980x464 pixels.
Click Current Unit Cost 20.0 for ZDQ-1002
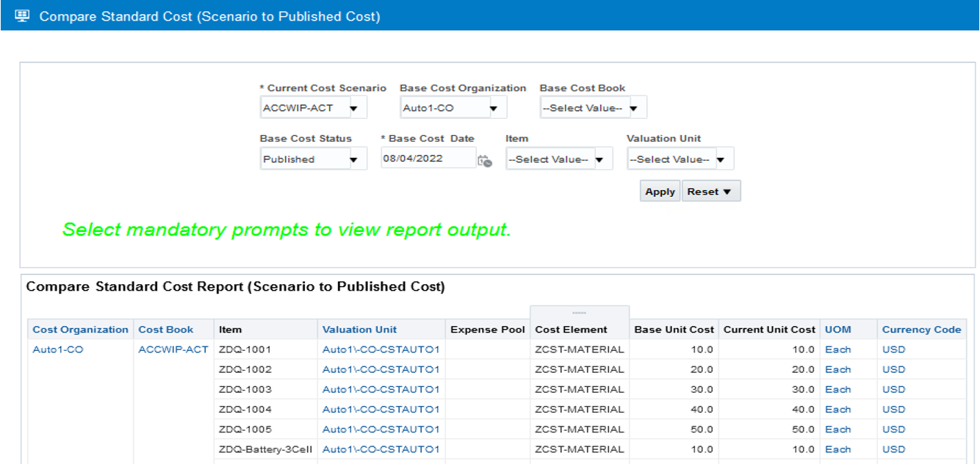(802, 369)
